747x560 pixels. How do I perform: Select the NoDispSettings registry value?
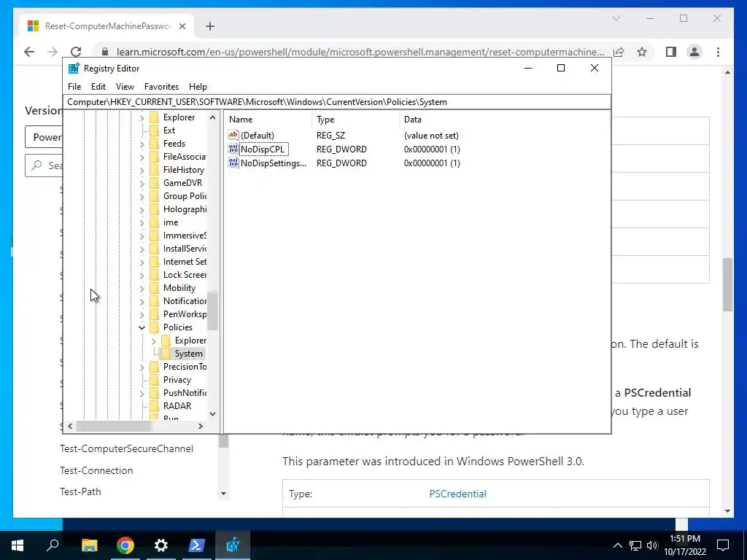pos(274,163)
